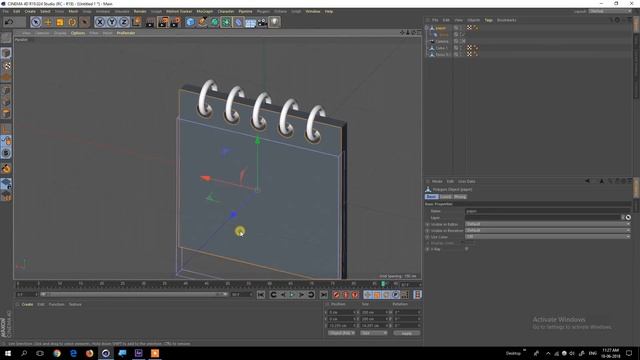Open the Layout dropdown
The image size is (640, 360).
(x=610, y=11)
